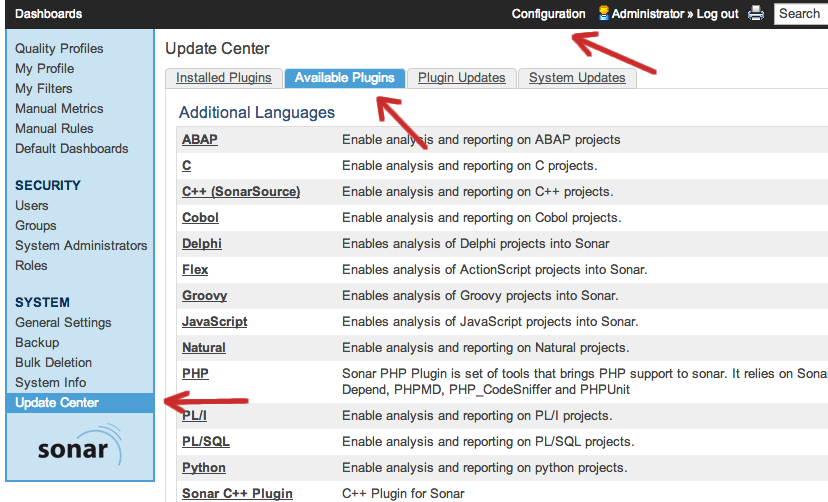Open the Groovy plugin entry
828x502 pixels.
[x=204, y=296]
